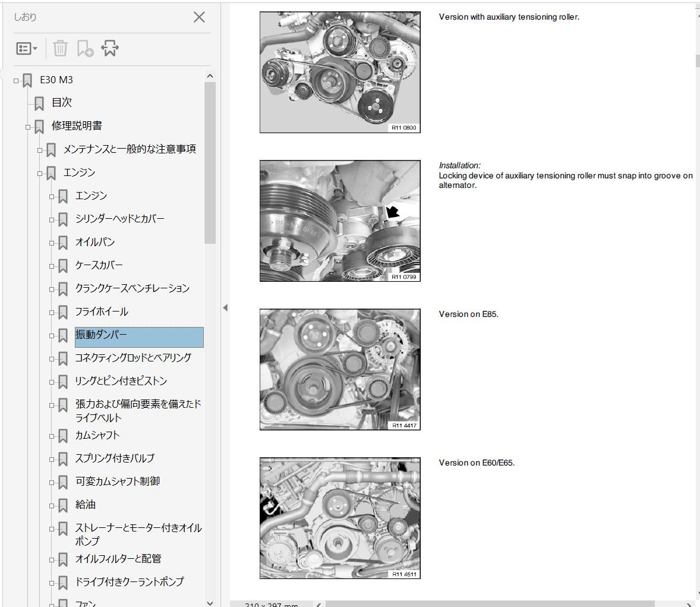The width and height of the screenshot is (700, 607).
Task: Click the 'Version on E60/E65.' text
Action: [x=477, y=463]
